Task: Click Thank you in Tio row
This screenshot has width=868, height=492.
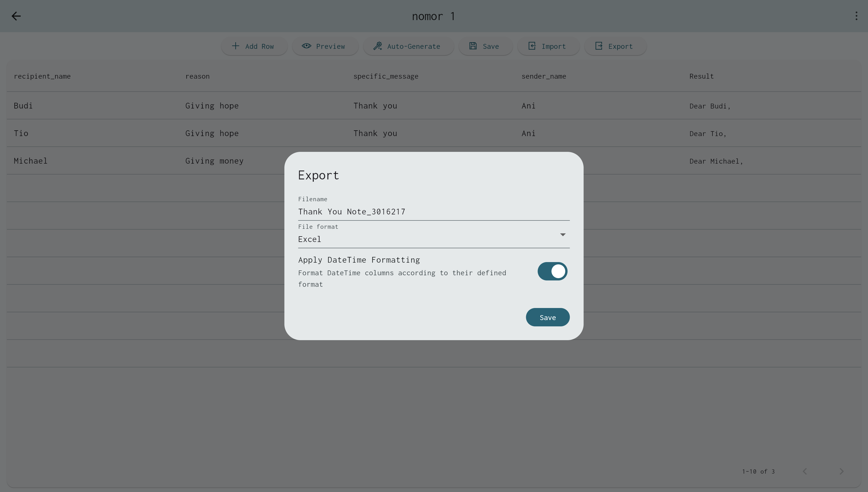Action: (375, 133)
